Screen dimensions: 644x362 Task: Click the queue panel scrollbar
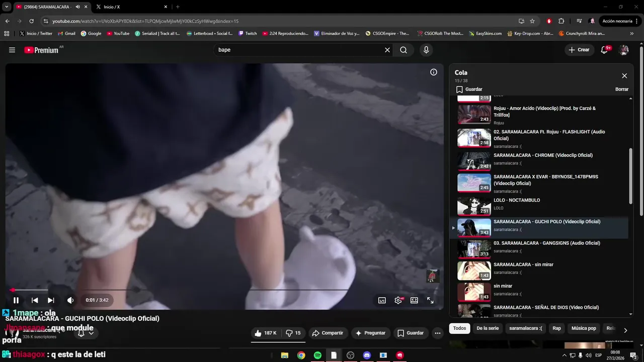[x=631, y=176]
